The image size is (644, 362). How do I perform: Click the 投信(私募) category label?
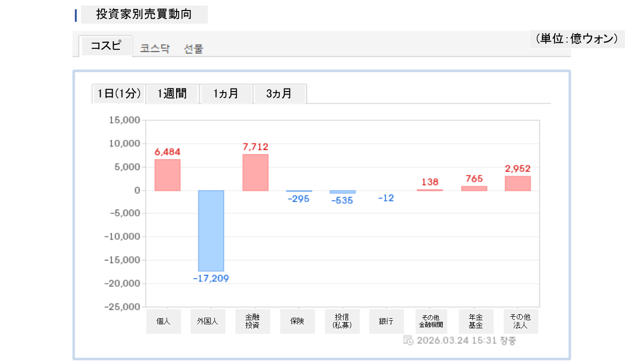pyautogui.click(x=342, y=321)
